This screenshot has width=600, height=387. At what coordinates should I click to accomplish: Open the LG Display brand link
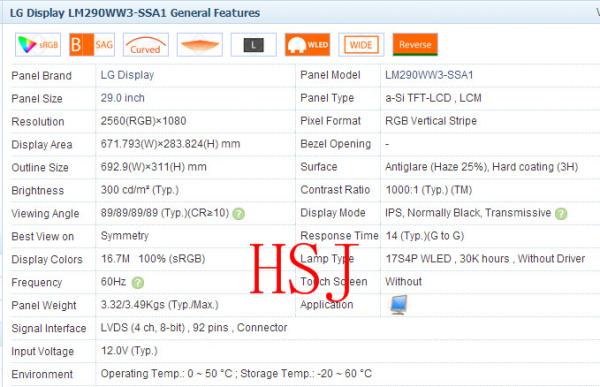pyautogui.click(x=127, y=75)
